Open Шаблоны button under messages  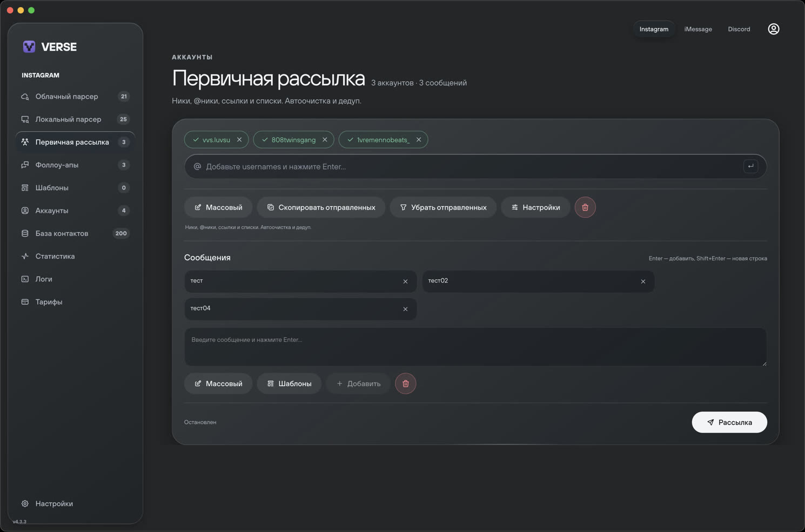pyautogui.click(x=289, y=383)
